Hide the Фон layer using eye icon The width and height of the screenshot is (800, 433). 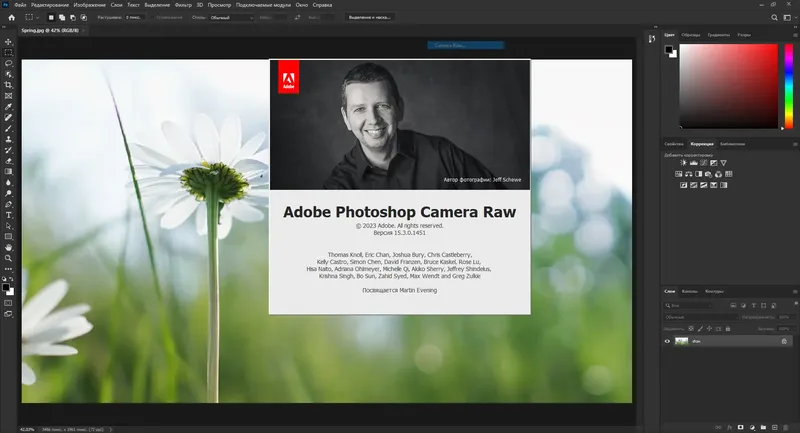(668, 341)
